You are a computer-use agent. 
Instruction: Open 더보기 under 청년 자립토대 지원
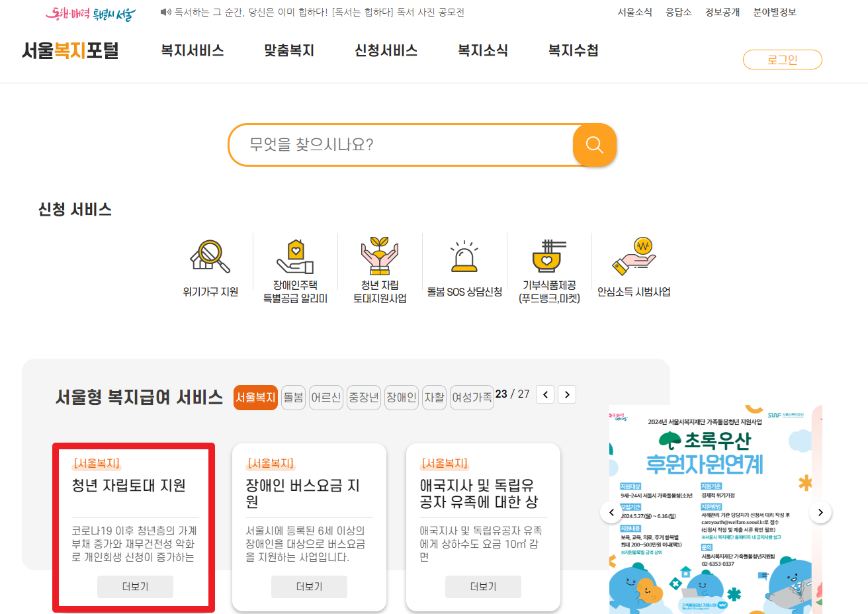pyautogui.click(x=135, y=586)
